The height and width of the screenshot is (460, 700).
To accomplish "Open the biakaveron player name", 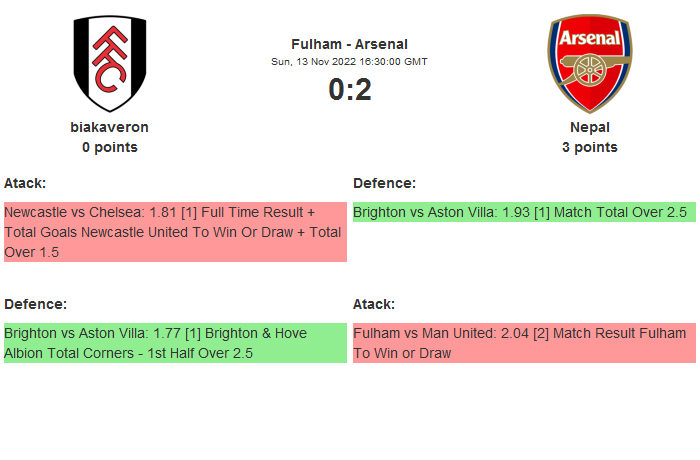I will (x=109, y=127).
